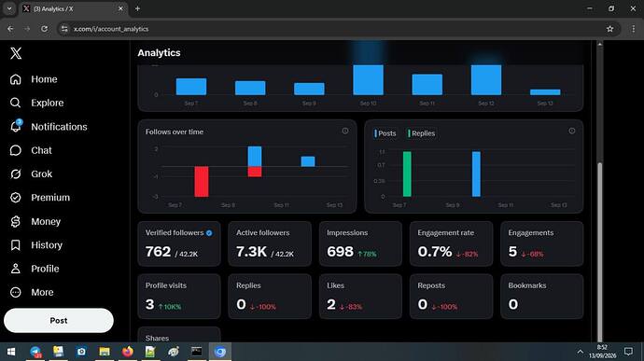Open Chat from the sidebar
This screenshot has height=361, width=644.
coord(31,150)
